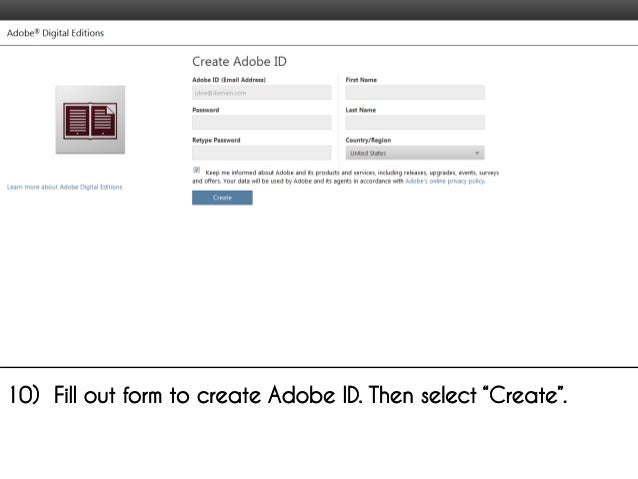Open Adobe's online privacy policy link
This screenshot has width=638, height=479.
(445, 181)
